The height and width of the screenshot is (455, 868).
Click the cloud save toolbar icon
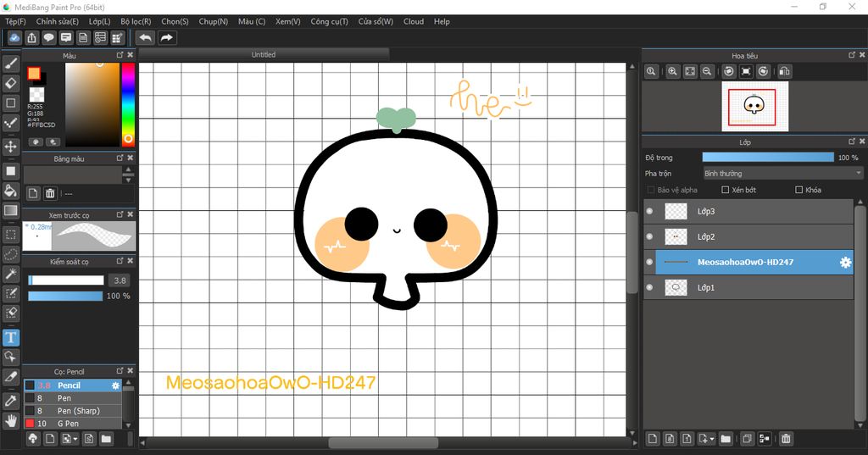point(14,37)
